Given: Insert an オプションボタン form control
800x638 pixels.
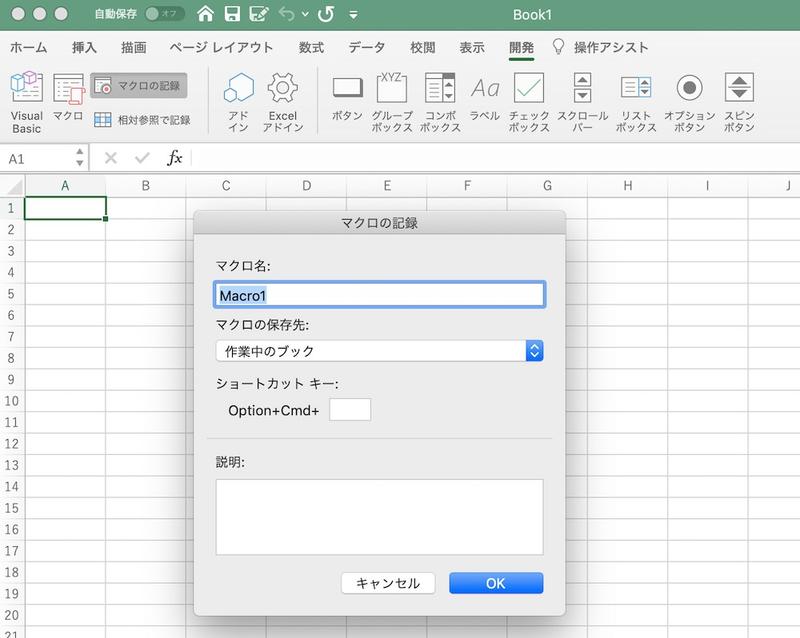Looking at the screenshot, I should (689, 102).
